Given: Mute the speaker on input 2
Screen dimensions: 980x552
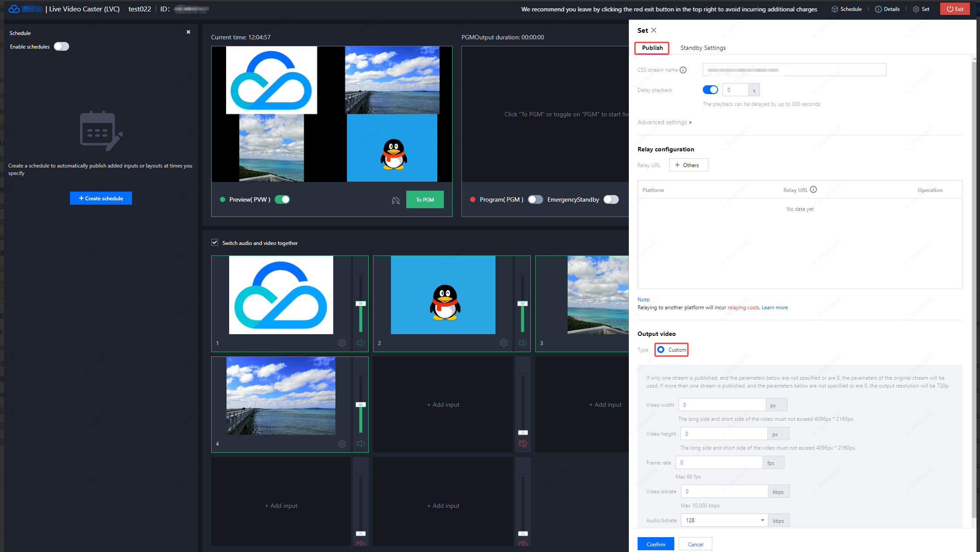Looking at the screenshot, I should coord(523,343).
